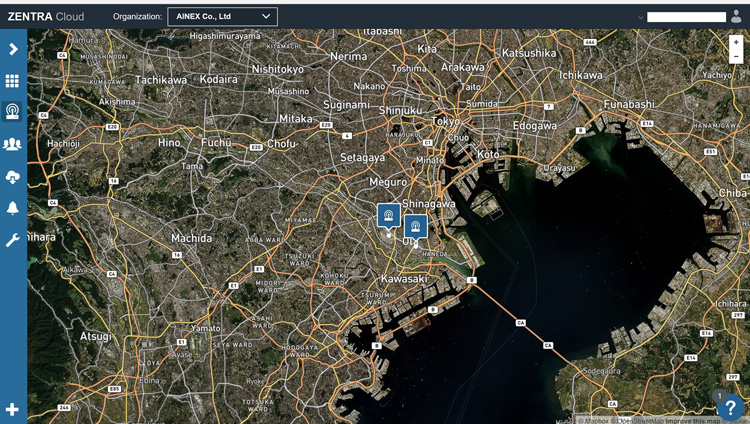
Task: Zoom in the map with the plus button
Action: coord(736,42)
